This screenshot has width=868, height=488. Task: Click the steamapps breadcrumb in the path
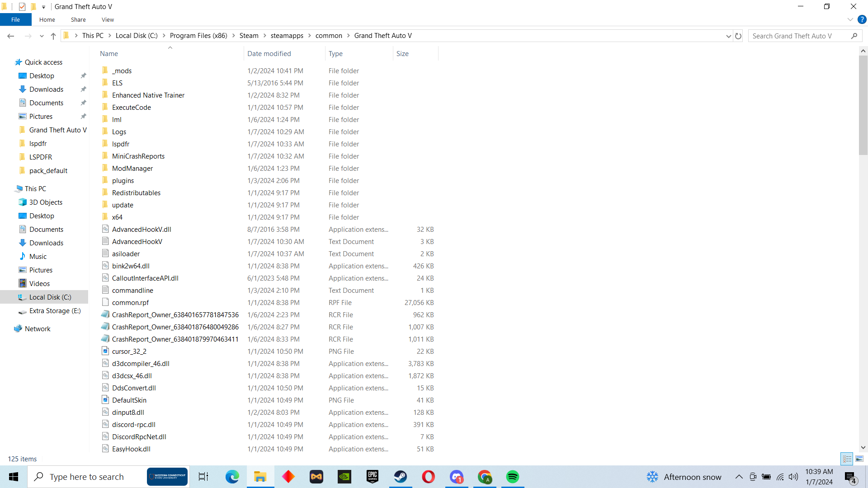287,36
